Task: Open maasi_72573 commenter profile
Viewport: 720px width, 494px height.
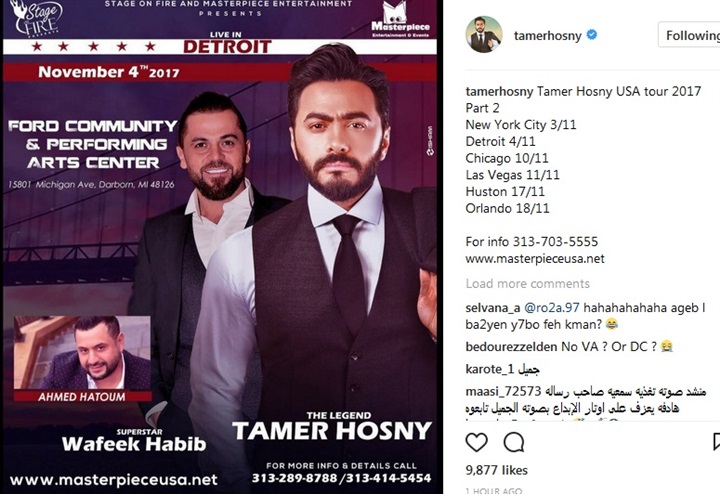Action: [x=503, y=392]
